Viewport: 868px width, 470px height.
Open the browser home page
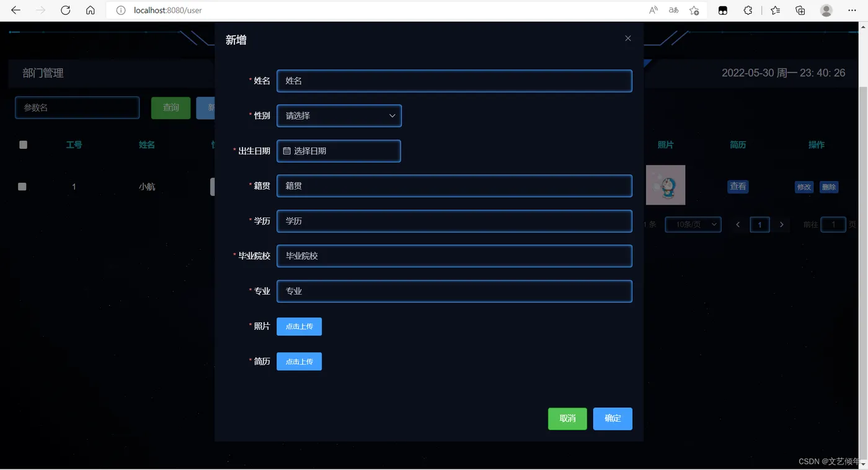(x=91, y=10)
